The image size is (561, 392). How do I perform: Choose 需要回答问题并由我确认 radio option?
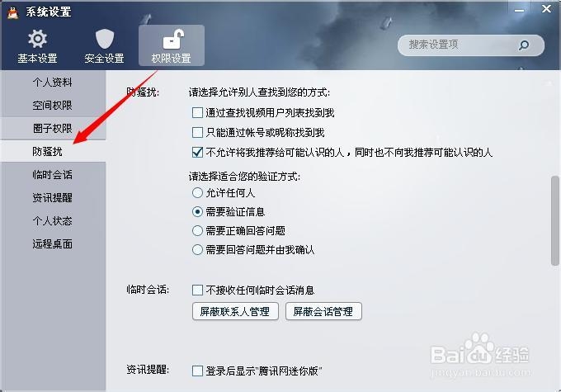tap(197, 249)
